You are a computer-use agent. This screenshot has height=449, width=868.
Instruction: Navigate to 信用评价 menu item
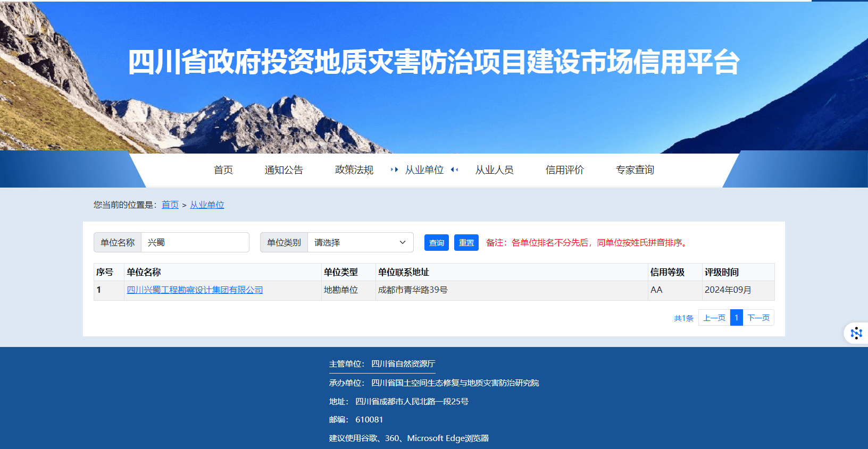pos(564,170)
